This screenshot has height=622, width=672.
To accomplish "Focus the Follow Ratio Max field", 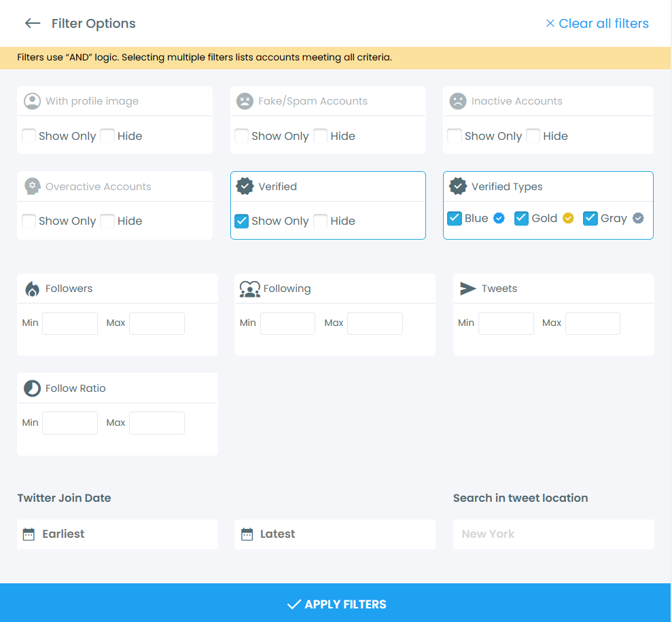I will click(x=157, y=423).
